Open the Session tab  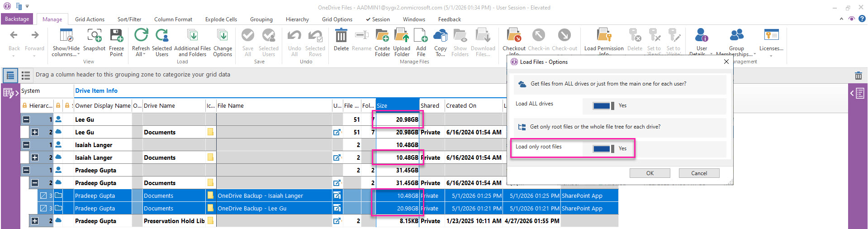click(378, 19)
